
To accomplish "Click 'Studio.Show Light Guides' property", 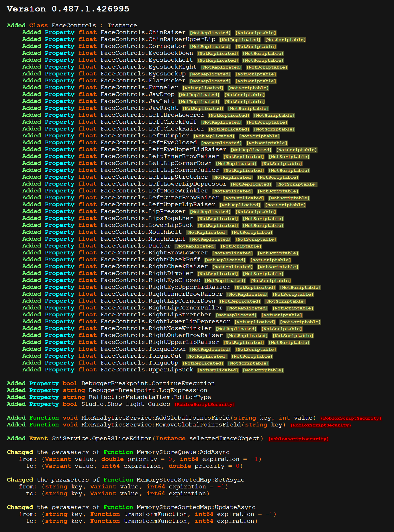I will point(126,404).
